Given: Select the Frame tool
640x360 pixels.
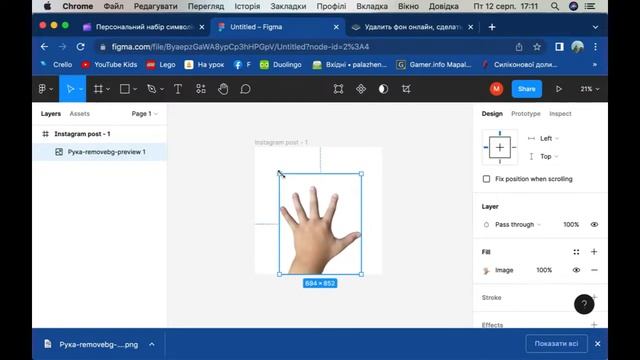Looking at the screenshot, I should point(98,89).
